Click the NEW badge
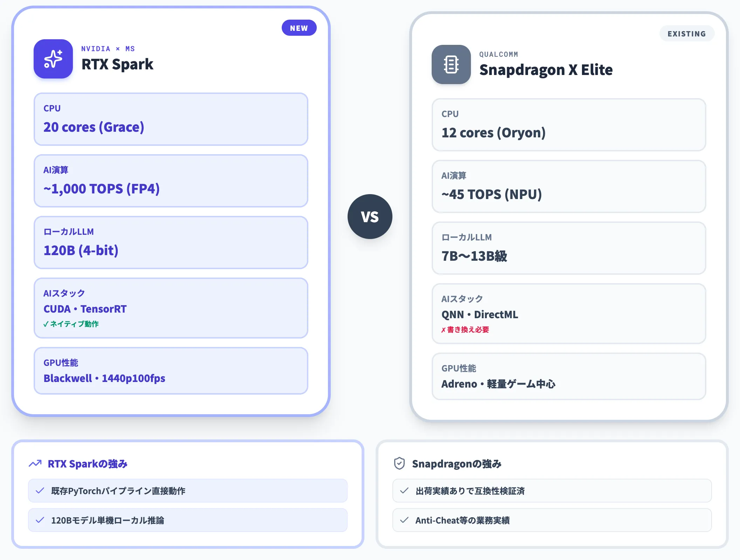 coord(299,28)
